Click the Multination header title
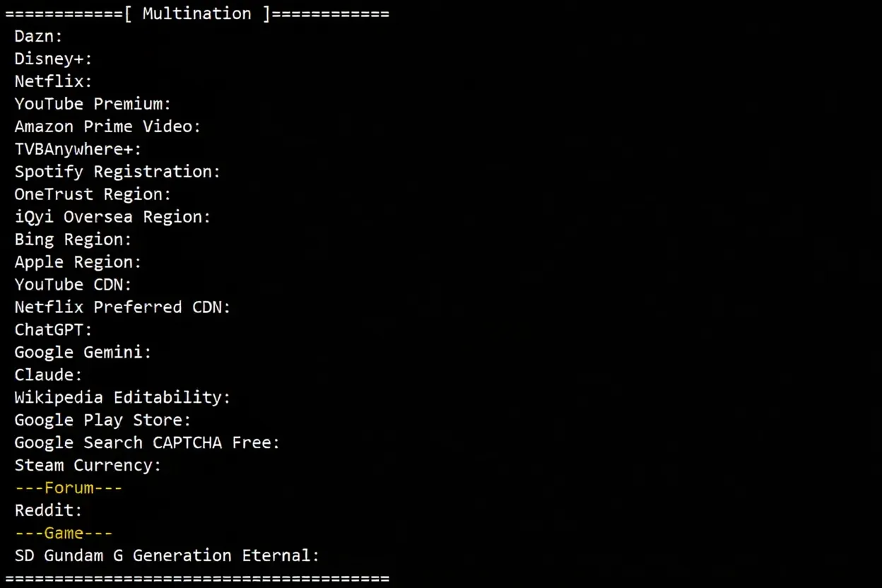 tap(196, 13)
